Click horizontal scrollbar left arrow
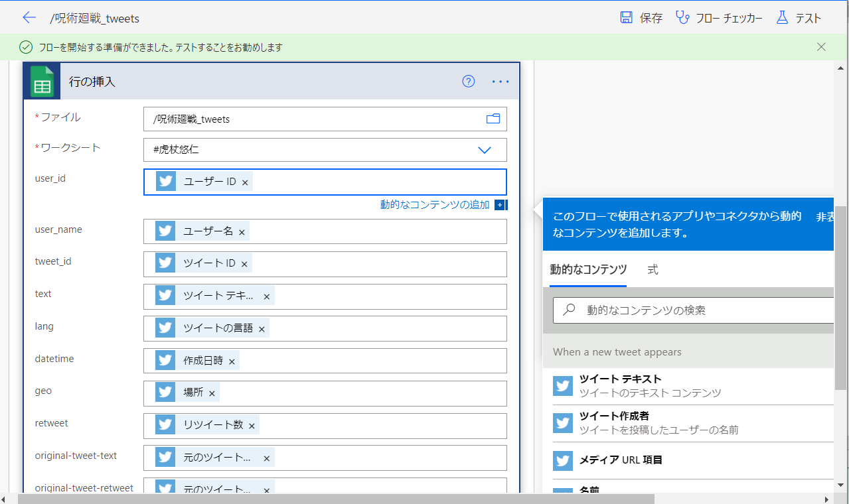The height and width of the screenshot is (504, 849). click(x=5, y=499)
